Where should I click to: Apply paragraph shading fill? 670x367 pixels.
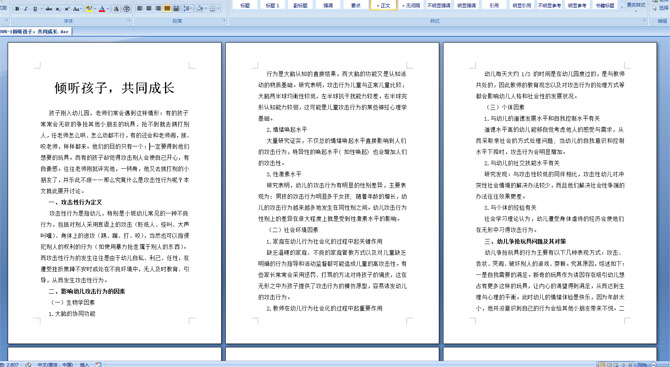pyautogui.click(x=200, y=9)
